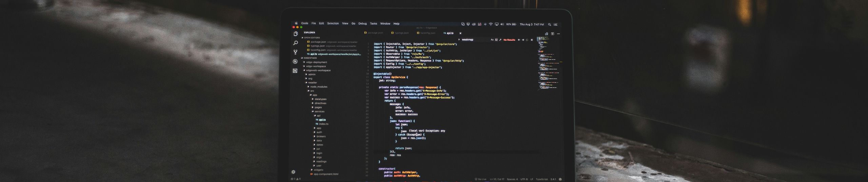Image resolution: width=868 pixels, height=182 pixels.
Task: Open the Search view in activity bar
Action: 296,43
